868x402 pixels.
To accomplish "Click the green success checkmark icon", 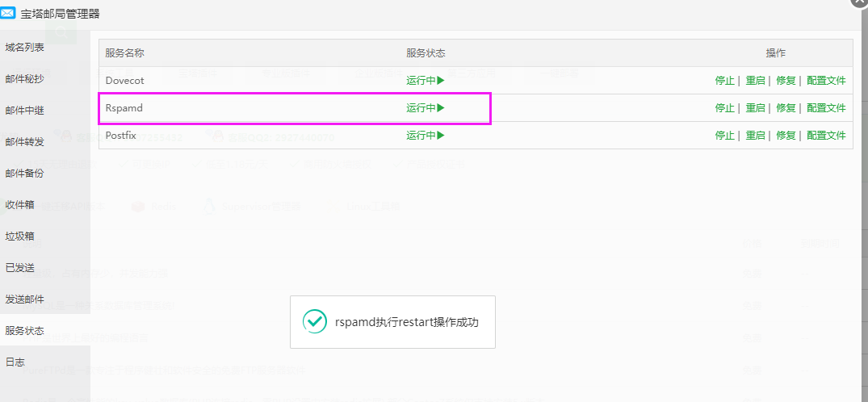I will pos(314,322).
